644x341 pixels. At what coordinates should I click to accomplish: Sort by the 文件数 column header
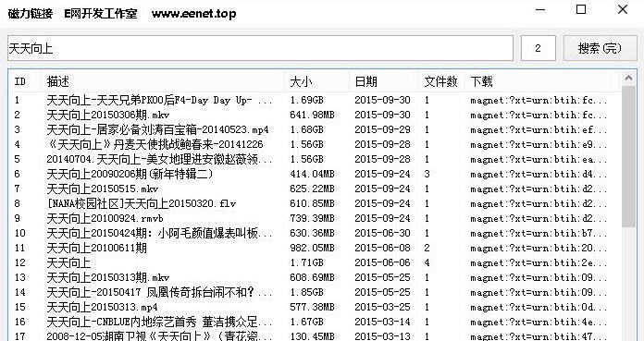(x=441, y=81)
